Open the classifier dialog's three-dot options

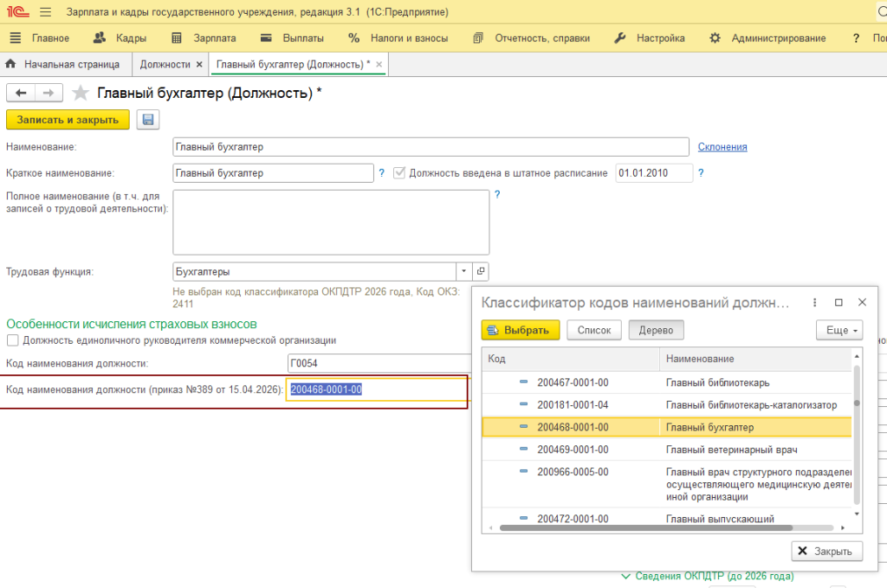(814, 302)
